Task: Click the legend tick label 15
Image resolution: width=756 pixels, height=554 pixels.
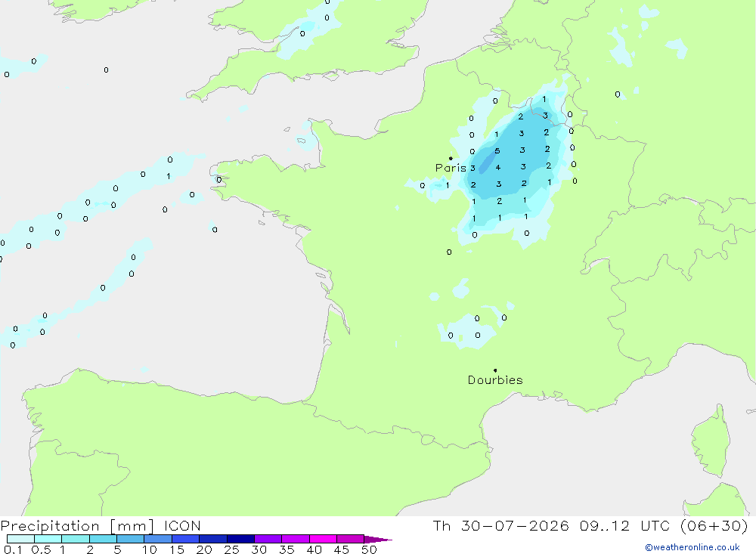Action: pos(177,549)
